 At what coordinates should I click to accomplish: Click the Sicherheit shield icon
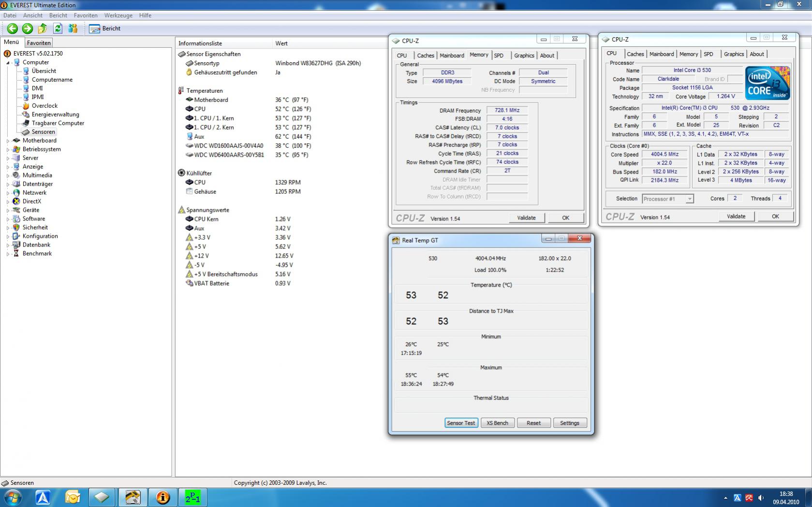tap(16, 228)
